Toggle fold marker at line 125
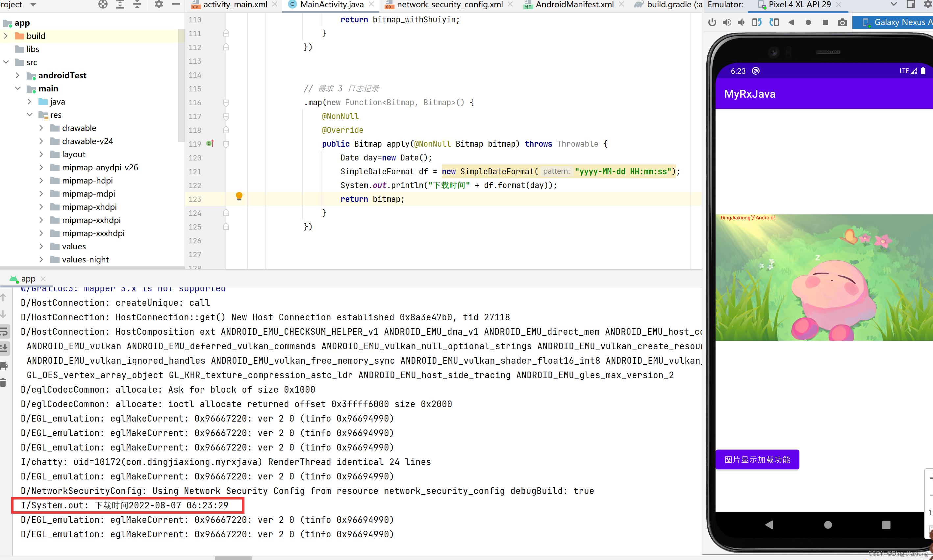The height and width of the screenshot is (560, 933). coord(226,227)
